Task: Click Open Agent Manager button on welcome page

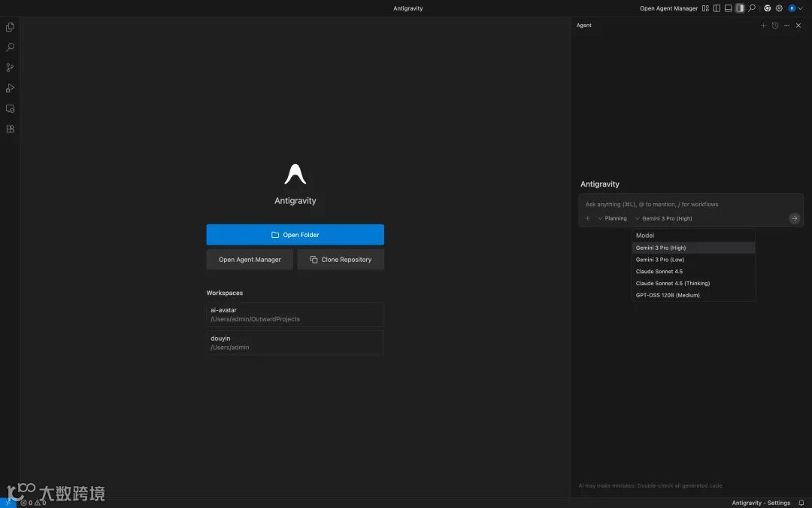Action: [250, 260]
